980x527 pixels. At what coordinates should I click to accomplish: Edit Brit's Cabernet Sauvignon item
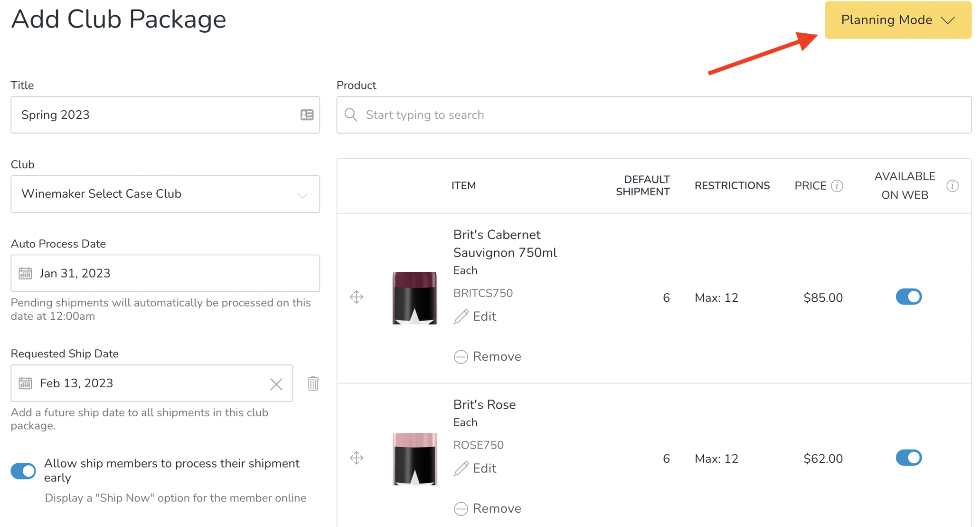coord(475,316)
